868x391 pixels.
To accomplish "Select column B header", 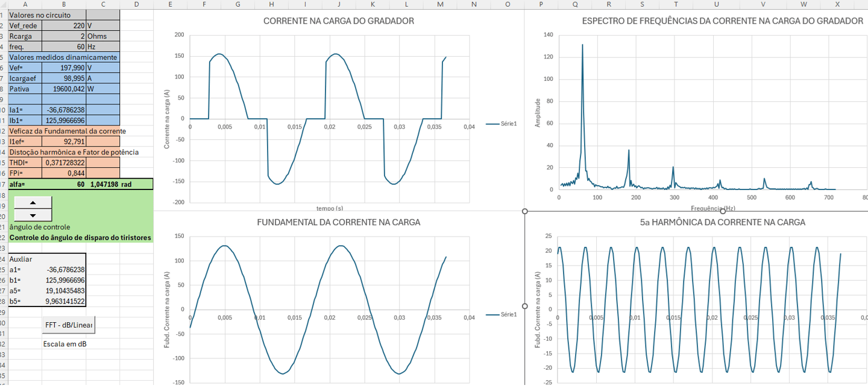I will coord(64,5).
